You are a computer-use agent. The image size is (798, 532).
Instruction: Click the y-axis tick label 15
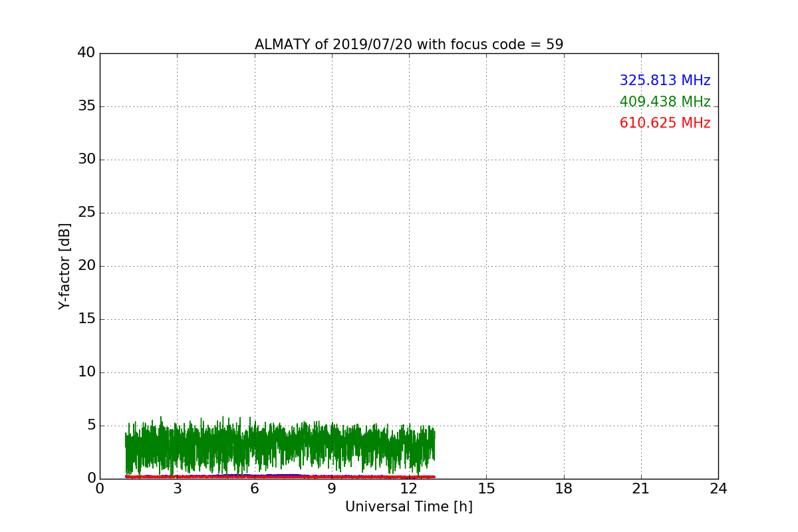tap(86, 319)
